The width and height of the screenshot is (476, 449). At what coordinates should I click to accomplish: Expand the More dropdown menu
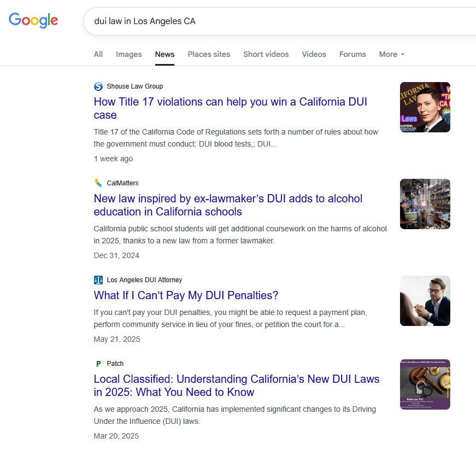coord(392,54)
